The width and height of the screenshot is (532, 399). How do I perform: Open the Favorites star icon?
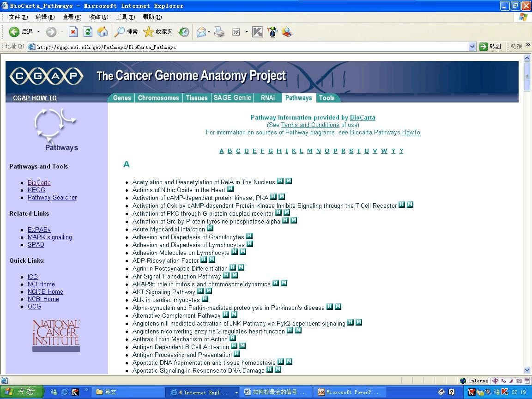[x=148, y=32]
